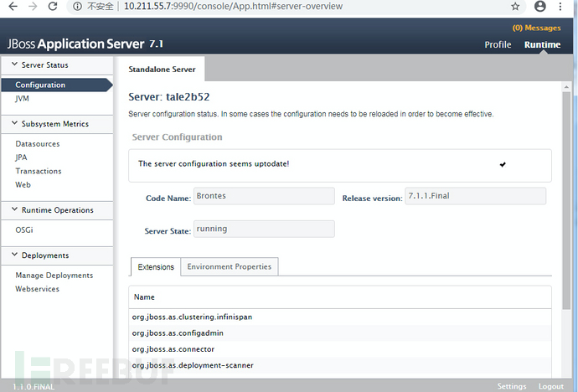Click the browser back arrow
The image size is (578, 392).
[11, 7]
